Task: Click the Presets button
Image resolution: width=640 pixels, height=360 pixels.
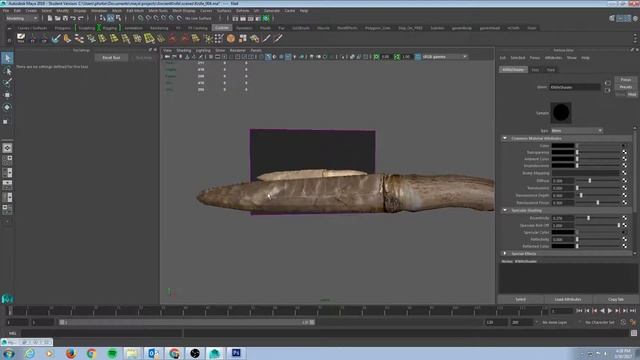Action: (x=626, y=87)
